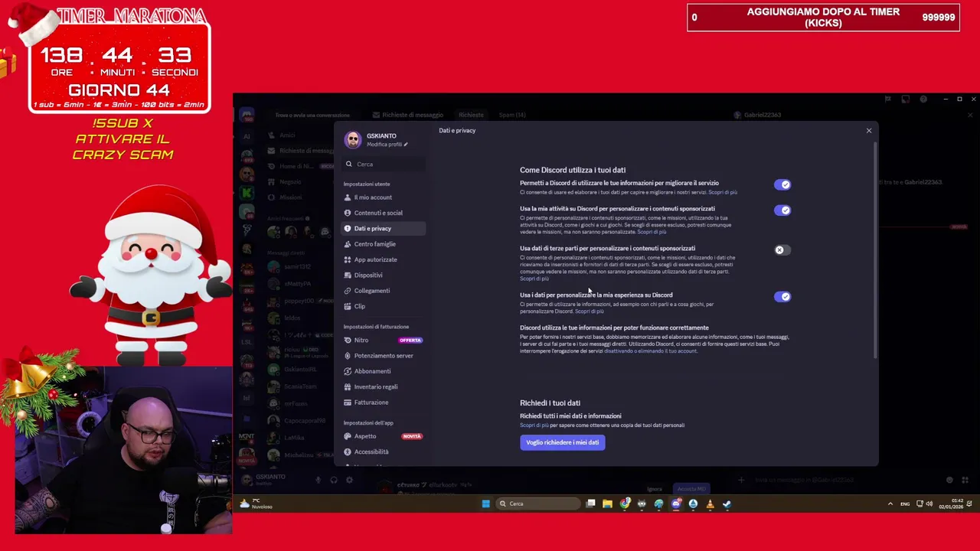Open Contenuti e social settings
980x551 pixels.
pyautogui.click(x=383, y=213)
